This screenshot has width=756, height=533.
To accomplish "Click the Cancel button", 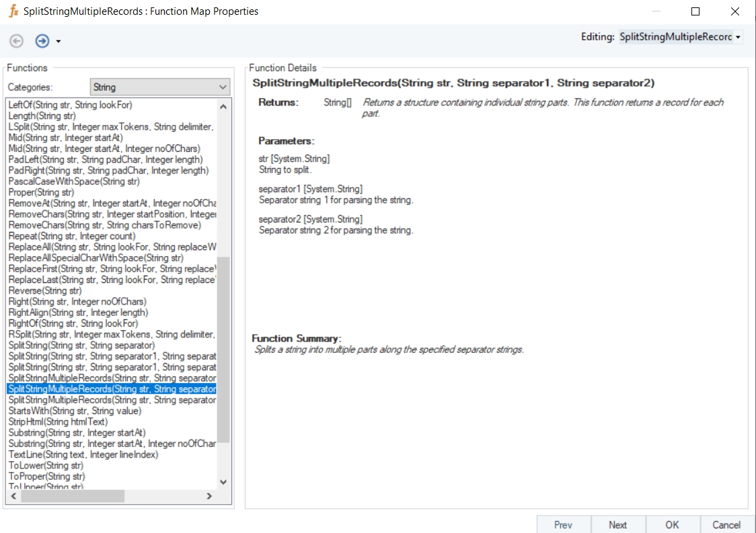I will tap(726, 524).
